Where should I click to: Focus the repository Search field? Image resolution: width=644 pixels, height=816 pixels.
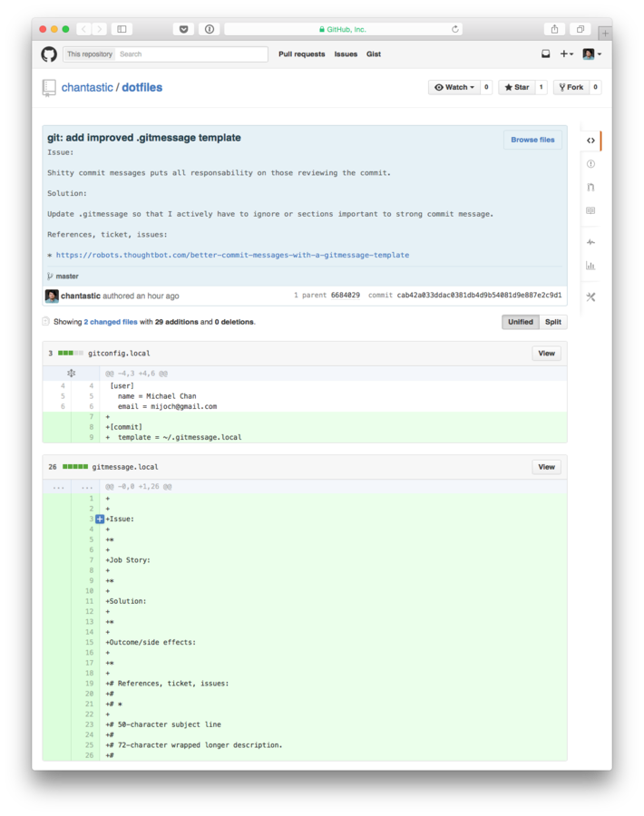(x=191, y=54)
